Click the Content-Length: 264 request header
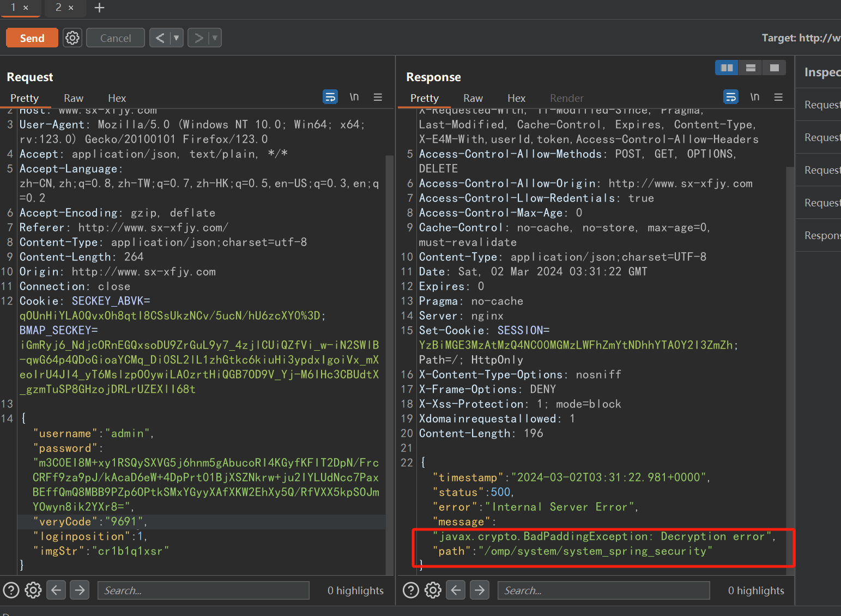 pyautogui.click(x=82, y=257)
